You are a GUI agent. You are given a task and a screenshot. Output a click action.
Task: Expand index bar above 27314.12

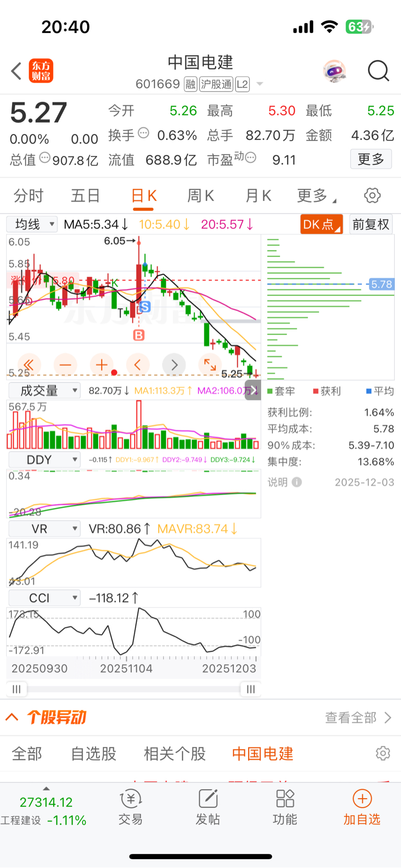pyautogui.click(x=46, y=788)
